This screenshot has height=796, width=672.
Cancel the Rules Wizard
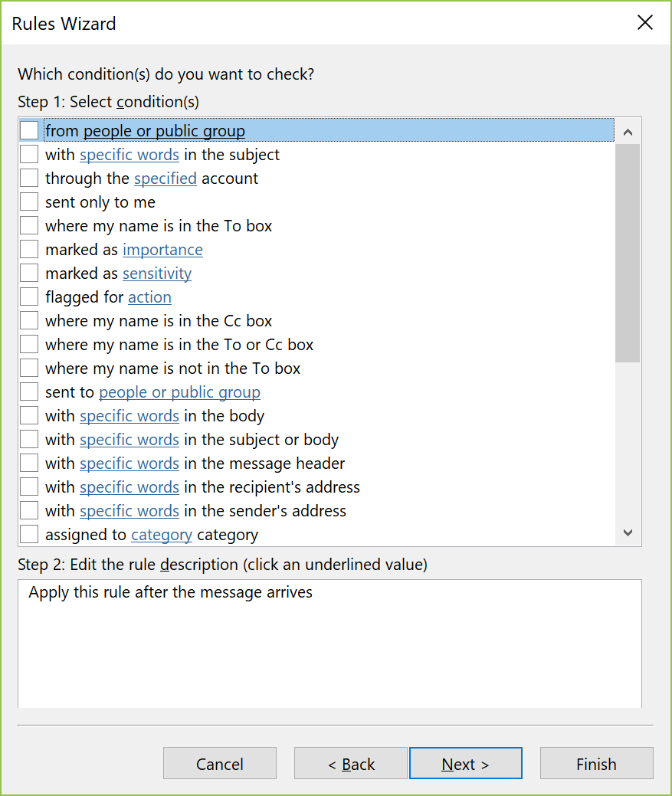pos(220,763)
